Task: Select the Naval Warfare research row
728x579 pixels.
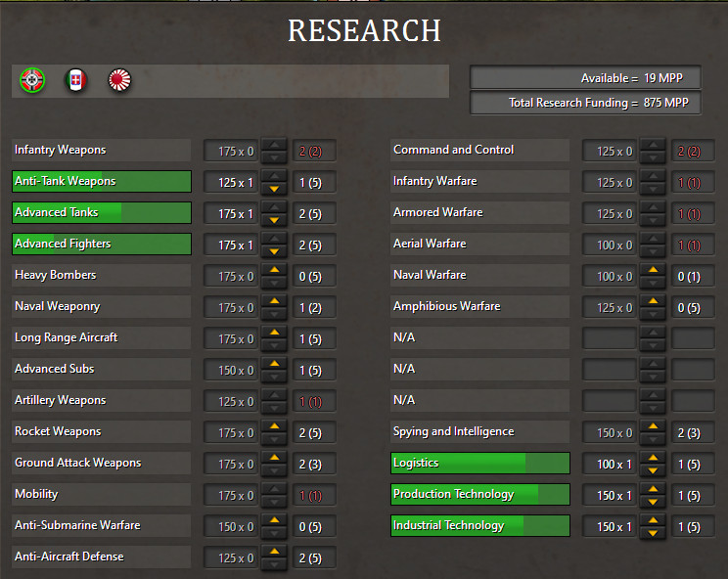Action: [x=480, y=275]
